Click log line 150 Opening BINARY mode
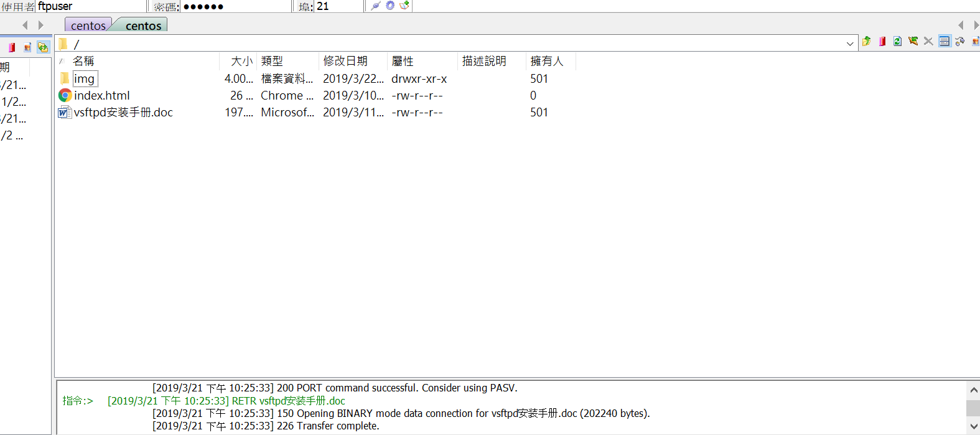 pos(401,413)
